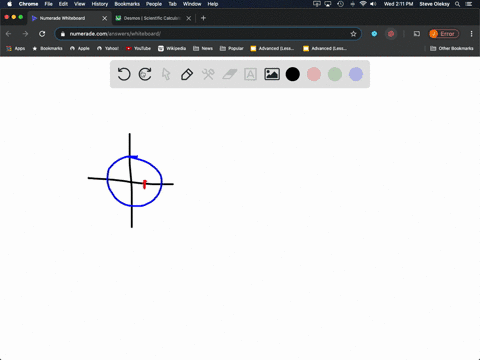Redo the whiteboard stroke

pos(145,74)
